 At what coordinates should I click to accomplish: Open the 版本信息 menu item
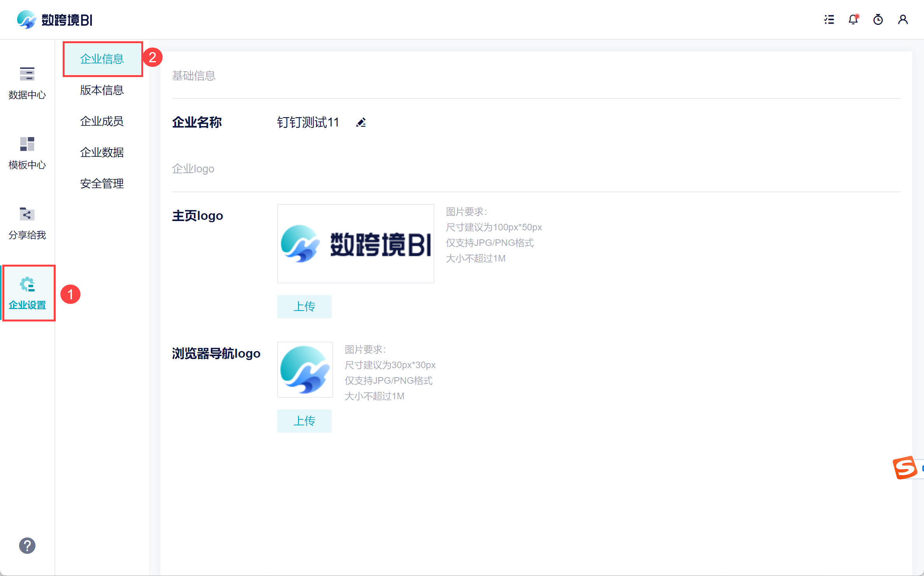coord(102,90)
